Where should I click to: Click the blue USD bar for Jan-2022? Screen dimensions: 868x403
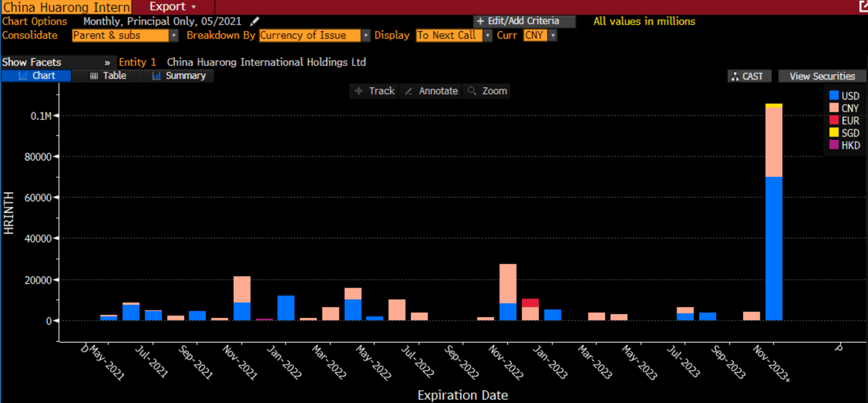[x=286, y=308]
